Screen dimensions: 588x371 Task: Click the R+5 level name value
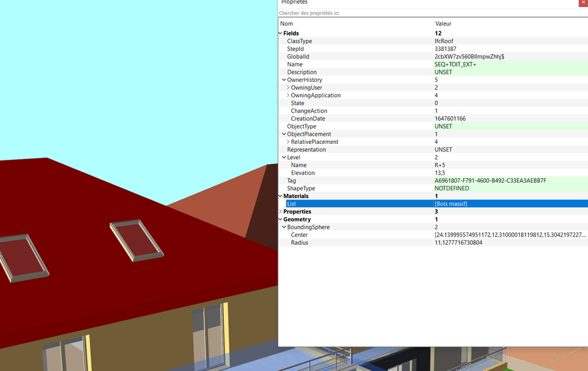(x=440, y=165)
